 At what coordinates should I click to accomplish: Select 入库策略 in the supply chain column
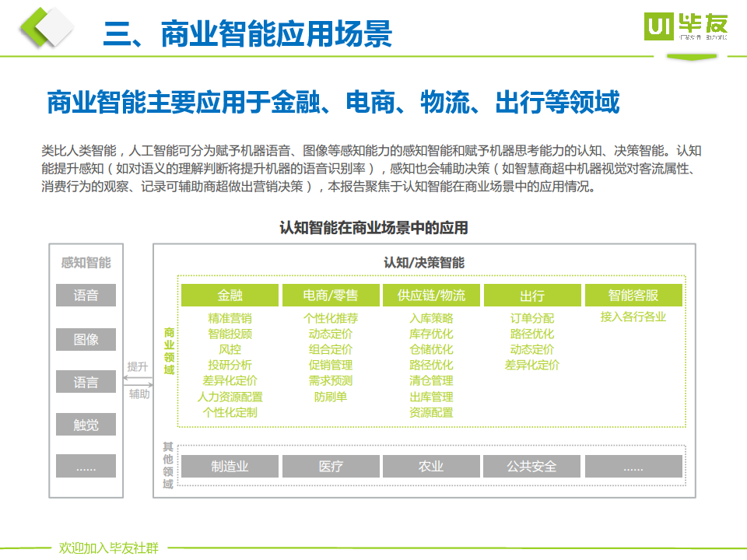click(x=431, y=318)
